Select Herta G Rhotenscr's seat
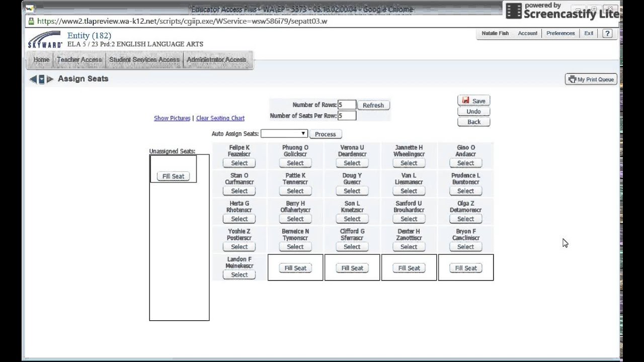Screen dimensions: 644x362 click(239, 219)
